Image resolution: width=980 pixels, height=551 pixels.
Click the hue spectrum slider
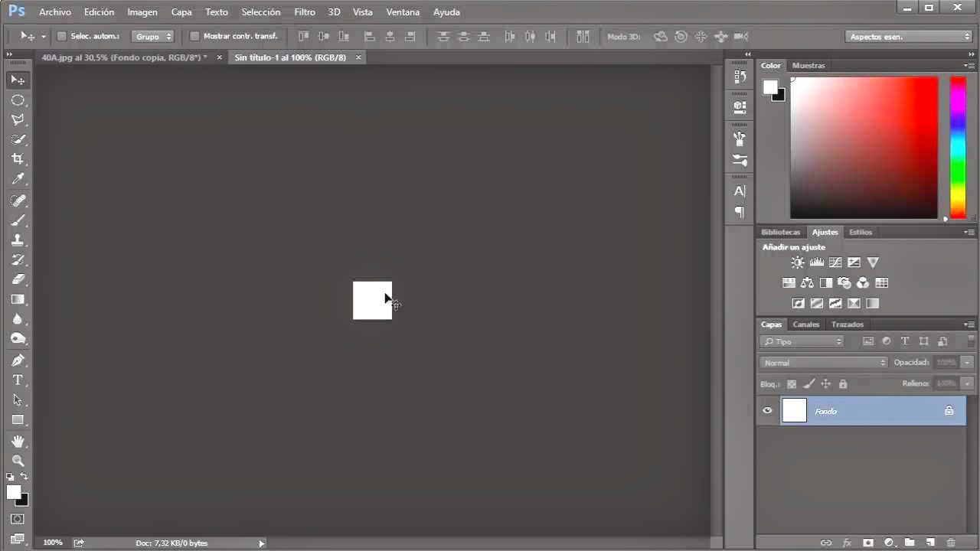958,147
